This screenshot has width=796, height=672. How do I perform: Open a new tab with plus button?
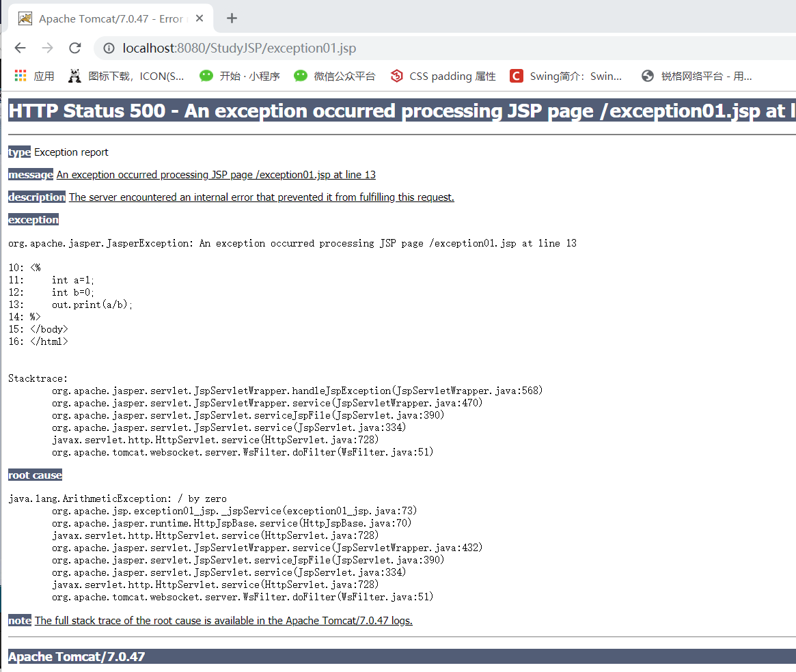tap(232, 18)
